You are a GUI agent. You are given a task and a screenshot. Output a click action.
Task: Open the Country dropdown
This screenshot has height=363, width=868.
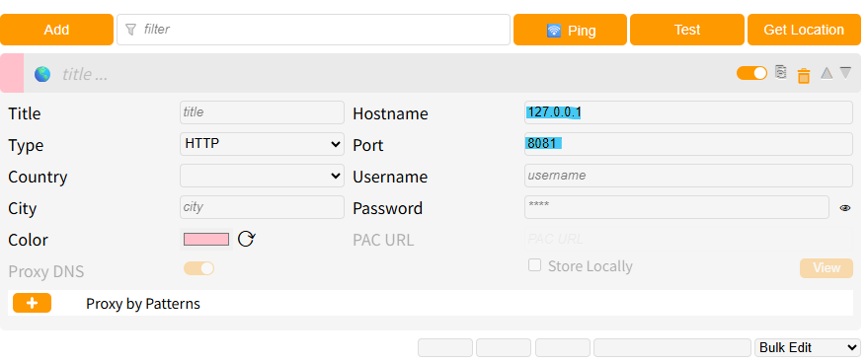coord(262,176)
